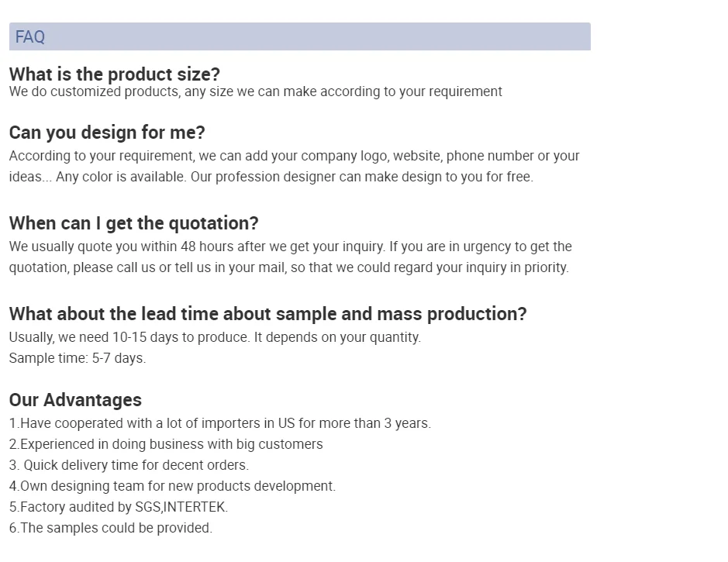Click the 'Can you design for me?' heading
The height and width of the screenshot is (562, 728).
click(107, 133)
